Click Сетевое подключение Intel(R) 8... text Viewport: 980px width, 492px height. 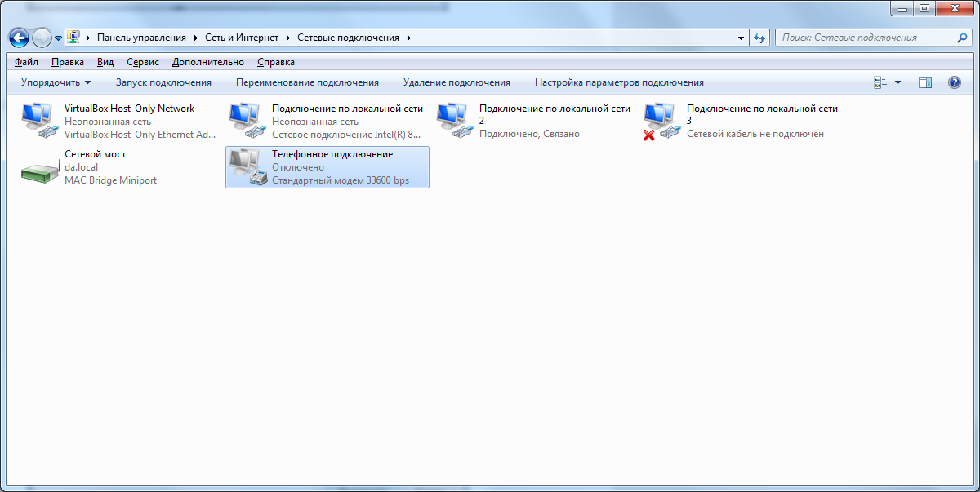(x=346, y=134)
